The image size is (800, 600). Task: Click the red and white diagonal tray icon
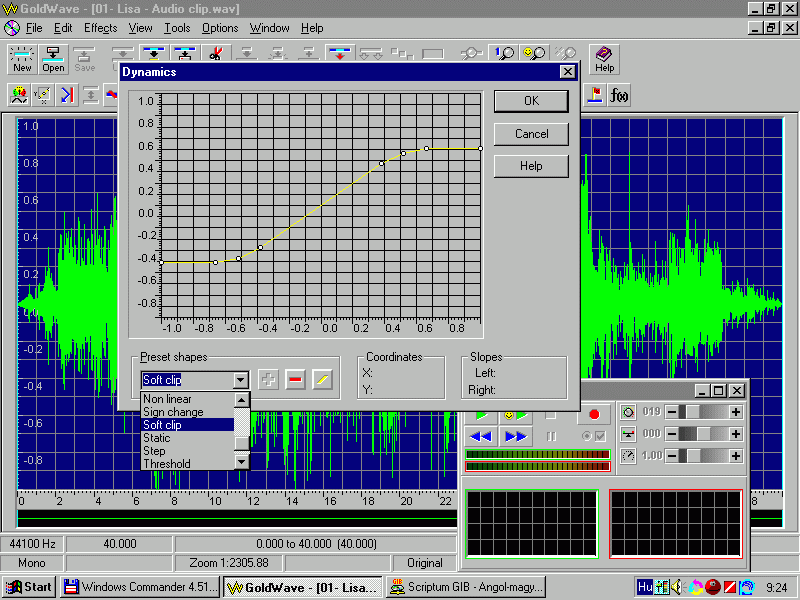730,587
